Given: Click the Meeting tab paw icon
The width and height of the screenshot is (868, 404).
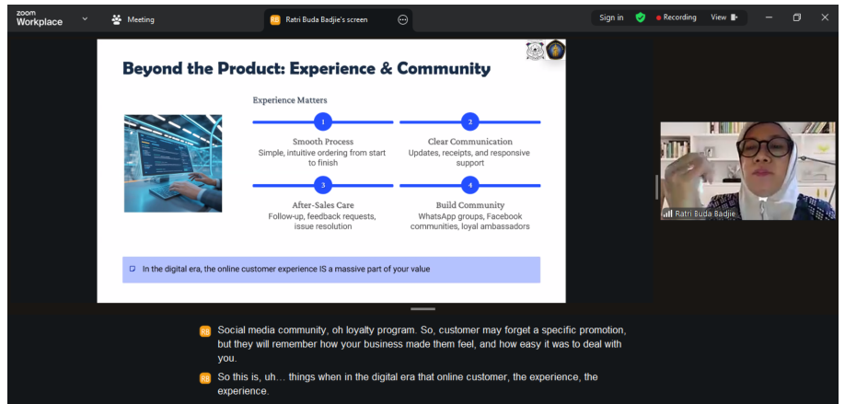Looking at the screenshot, I should 116,19.
